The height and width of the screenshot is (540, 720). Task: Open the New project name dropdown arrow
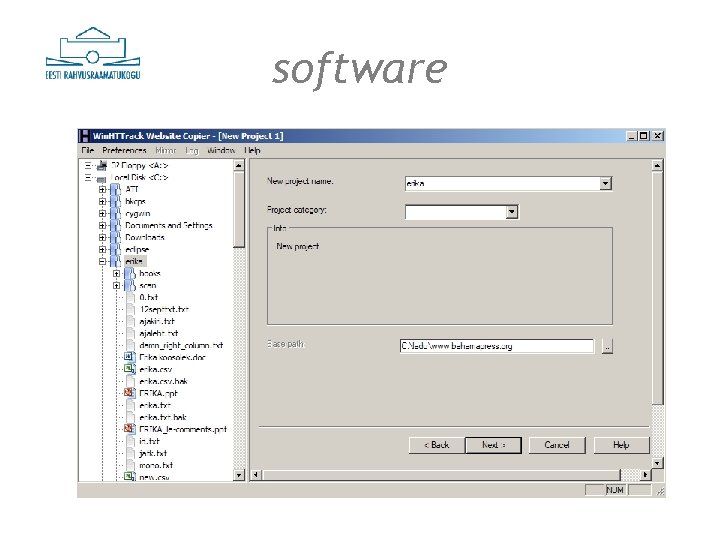(606, 184)
